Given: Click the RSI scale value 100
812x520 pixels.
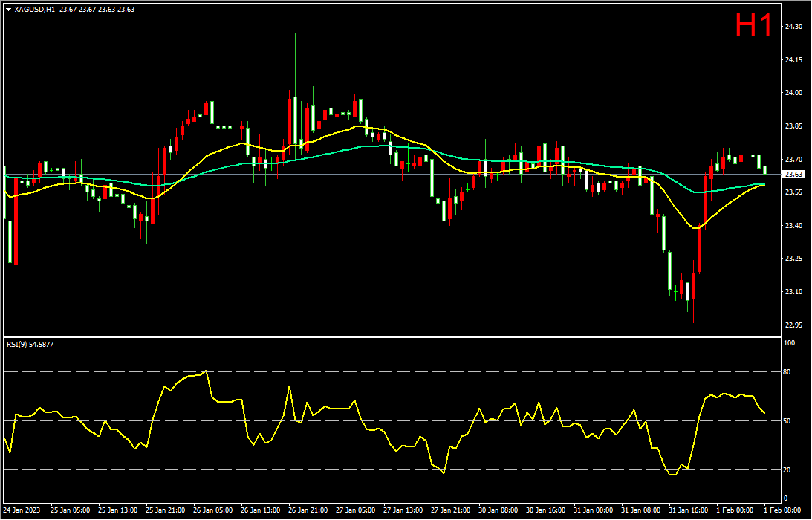Looking at the screenshot, I should coord(790,343).
